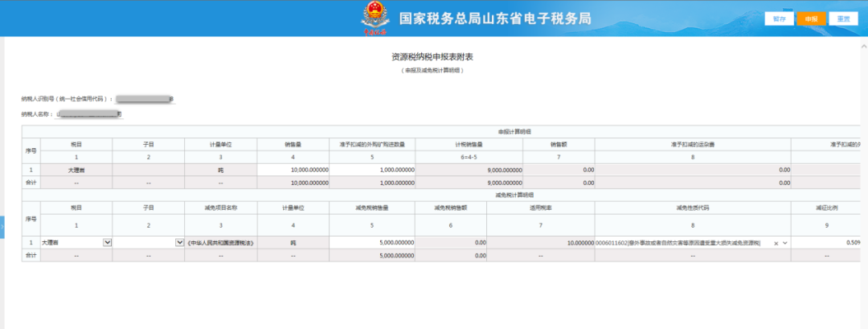
Task: Click the 《中华人民共和国资源税法》 cell
Action: (x=220, y=243)
